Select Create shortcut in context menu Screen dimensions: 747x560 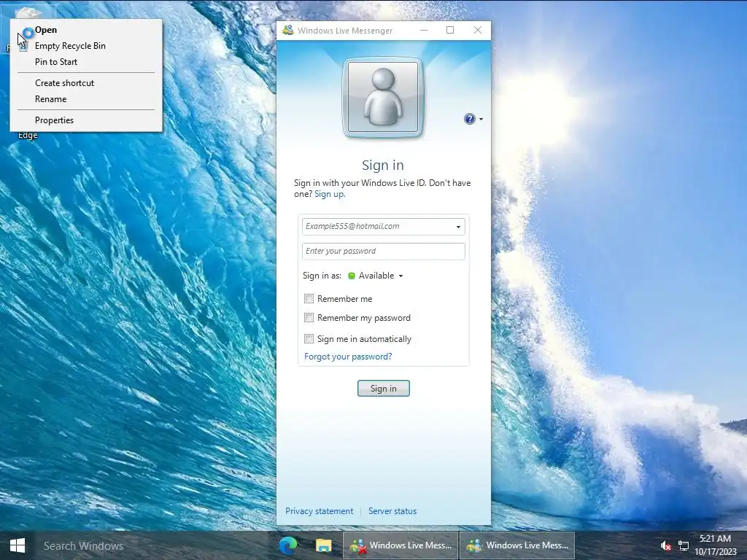[x=86, y=83]
